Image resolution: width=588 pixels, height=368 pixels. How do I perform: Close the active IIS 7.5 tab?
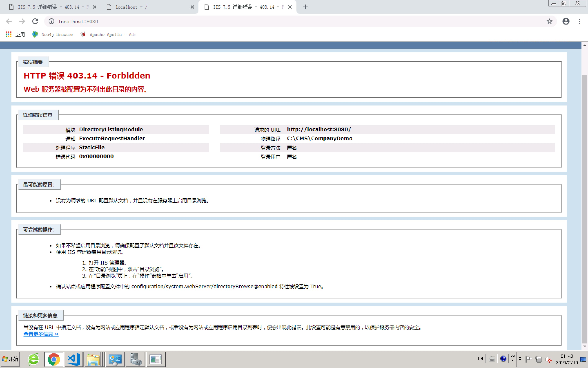pyautogui.click(x=290, y=7)
